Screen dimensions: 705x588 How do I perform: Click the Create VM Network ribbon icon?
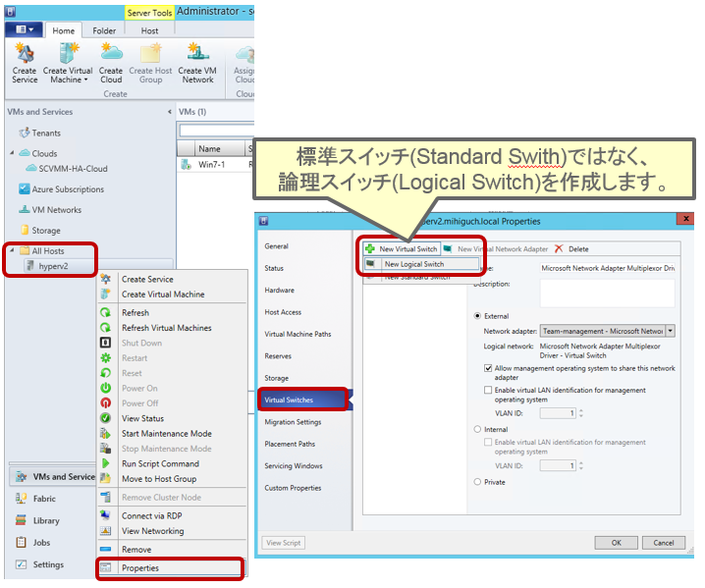coord(197,52)
